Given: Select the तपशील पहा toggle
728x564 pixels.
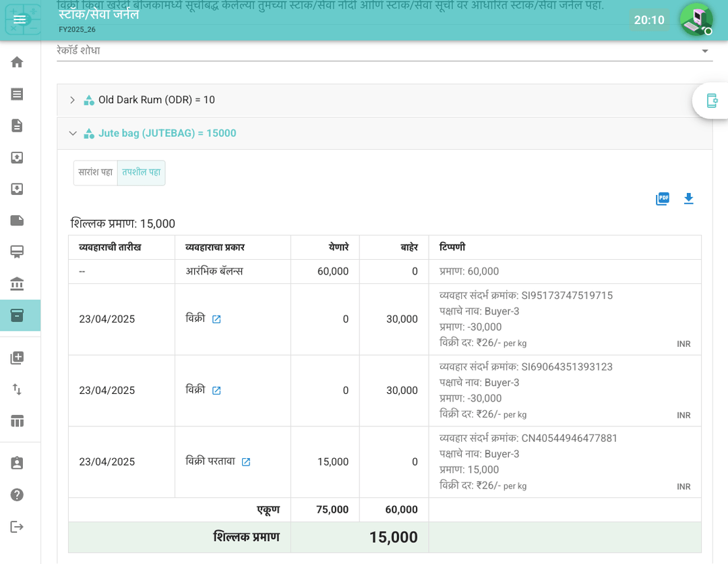Looking at the screenshot, I should click(141, 173).
